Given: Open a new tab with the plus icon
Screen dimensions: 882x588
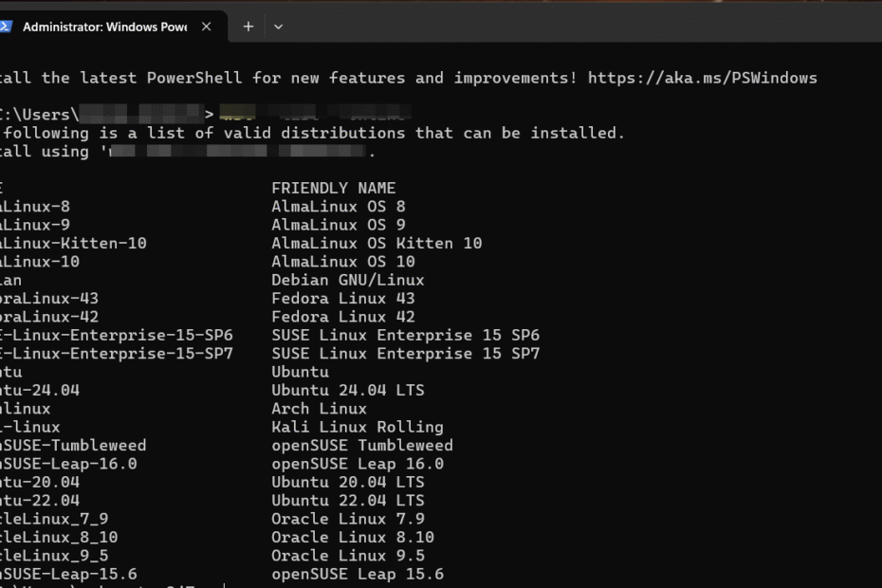Looking at the screenshot, I should click(248, 27).
